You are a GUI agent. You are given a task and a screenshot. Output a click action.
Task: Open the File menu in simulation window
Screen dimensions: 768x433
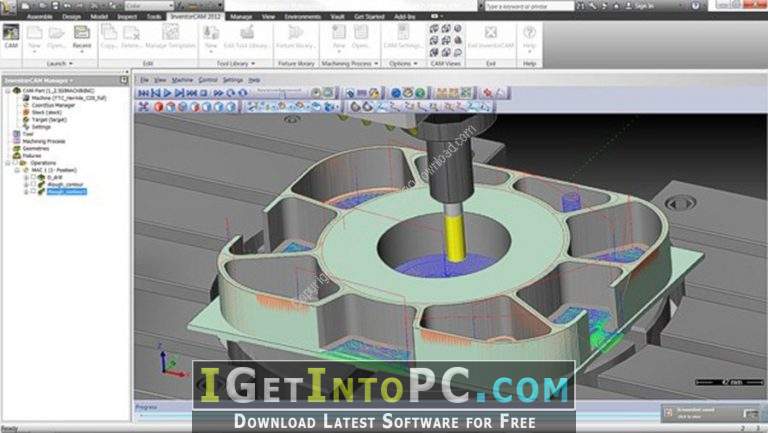click(144, 80)
